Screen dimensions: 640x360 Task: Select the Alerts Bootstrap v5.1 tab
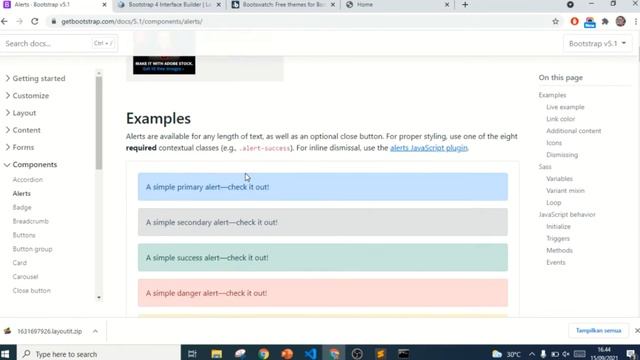[x=55, y=5]
